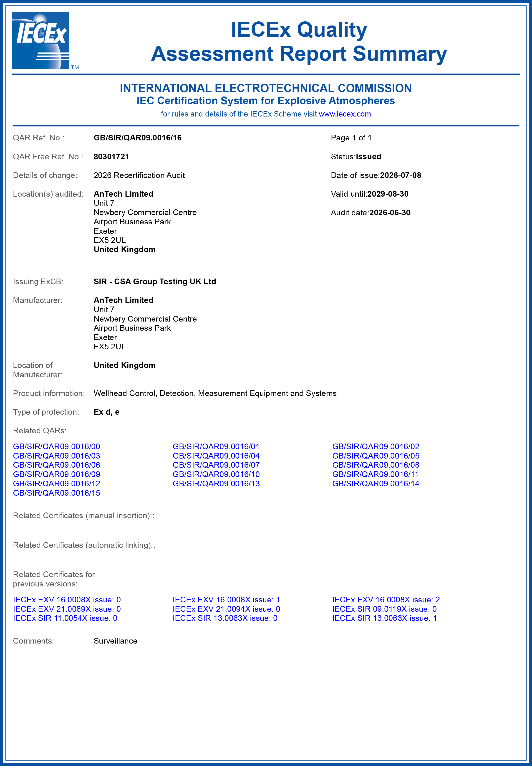
Task: Click the "QAR Free Ref. No.:" label
Action: tap(48, 156)
